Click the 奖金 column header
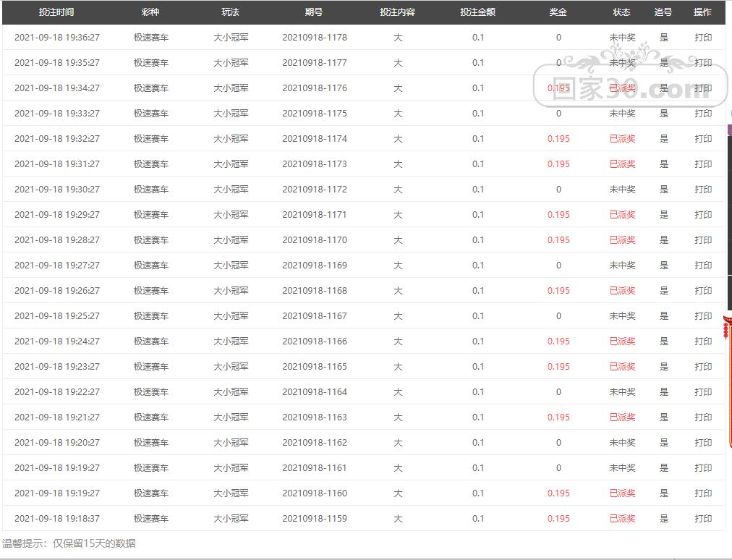The image size is (732, 560). pyautogui.click(x=558, y=12)
